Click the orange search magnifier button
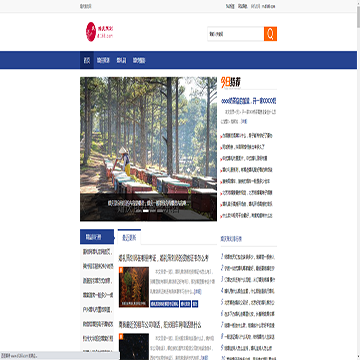 [270, 34]
